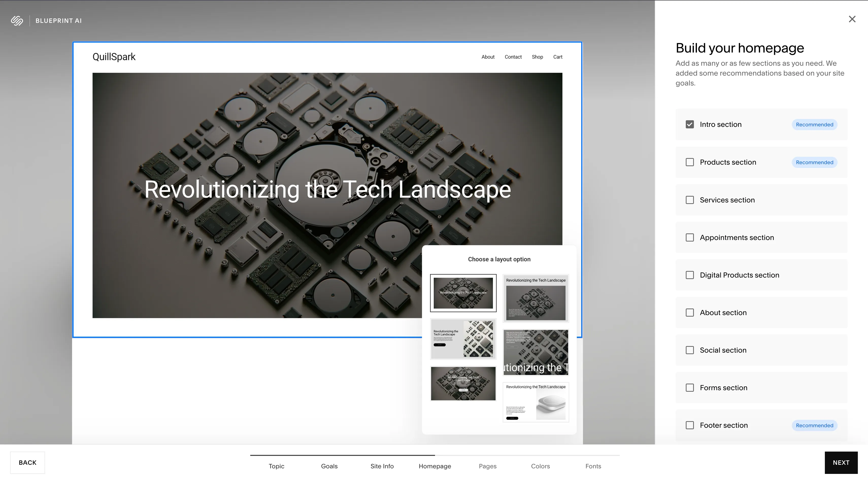This screenshot has width=868, height=481.
Task: Go to the Pages step tab
Action: [x=487, y=466]
